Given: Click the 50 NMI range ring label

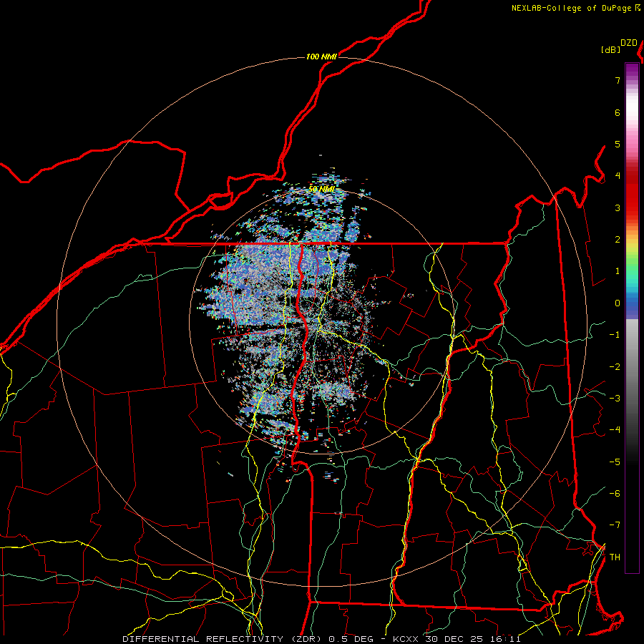Looking at the screenshot, I should tap(321, 190).
